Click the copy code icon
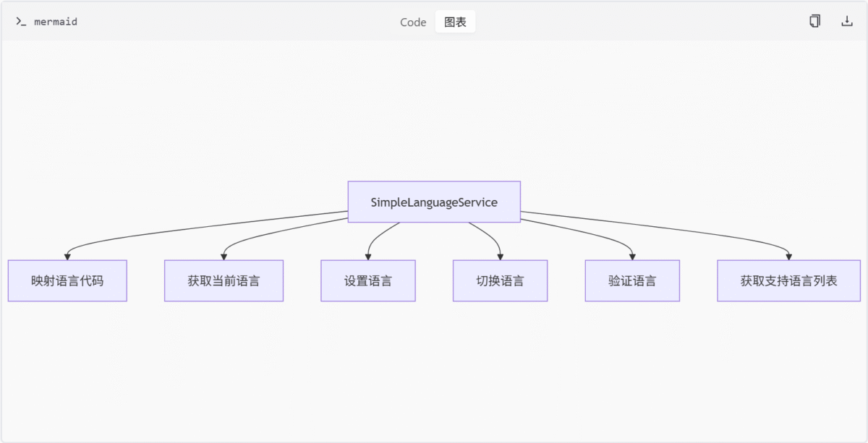868x443 pixels. click(815, 22)
